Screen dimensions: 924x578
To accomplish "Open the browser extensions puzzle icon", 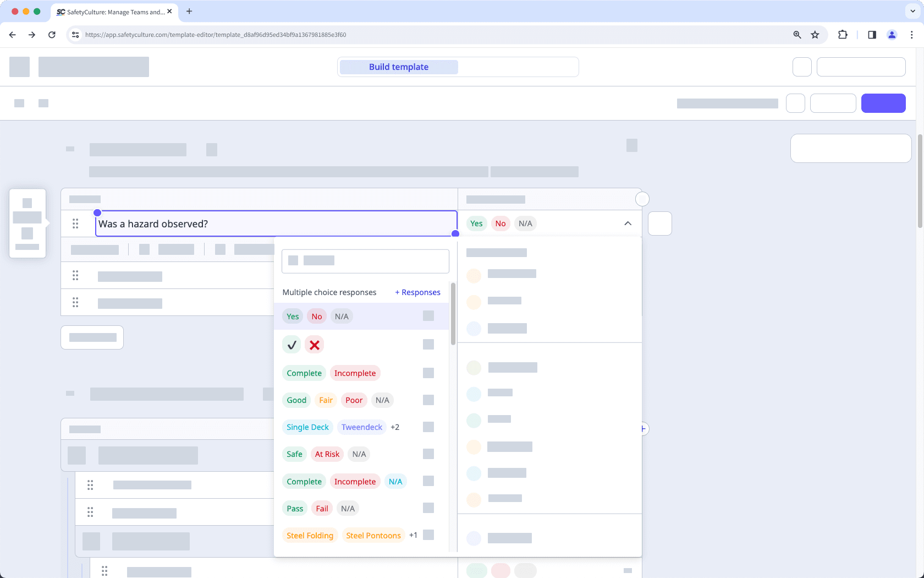I will point(843,34).
